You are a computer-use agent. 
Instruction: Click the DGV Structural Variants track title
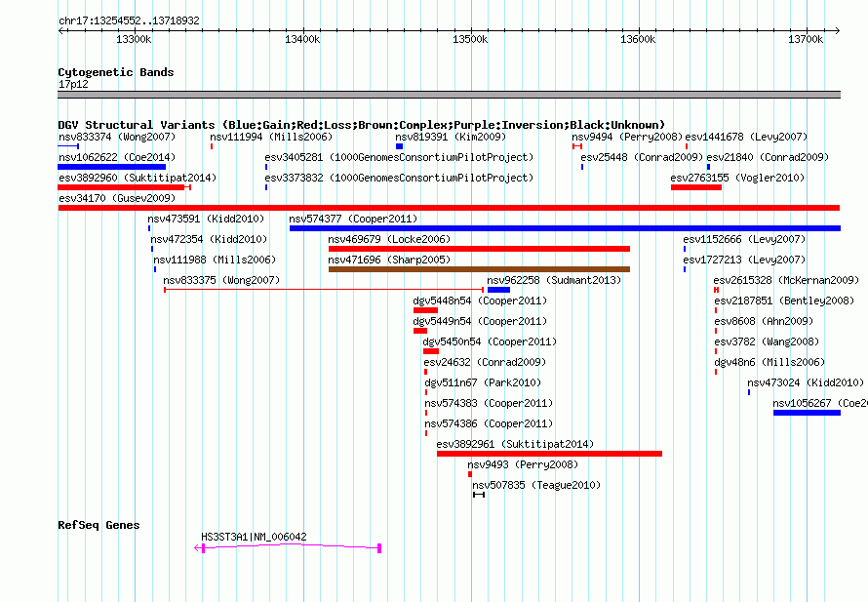361,125
